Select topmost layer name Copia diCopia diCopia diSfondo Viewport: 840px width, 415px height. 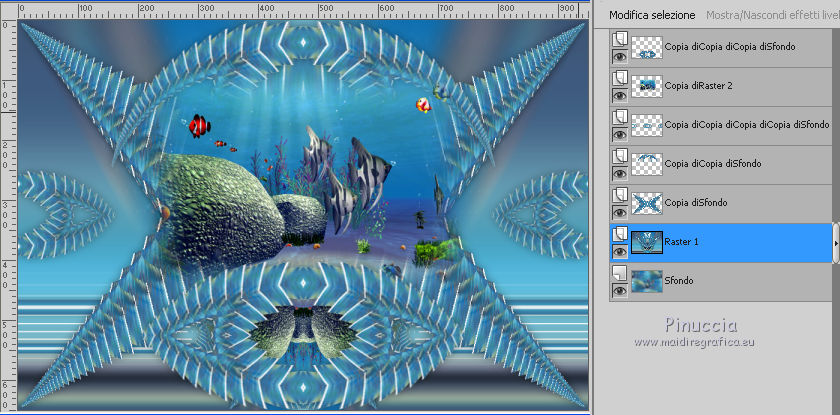730,47
